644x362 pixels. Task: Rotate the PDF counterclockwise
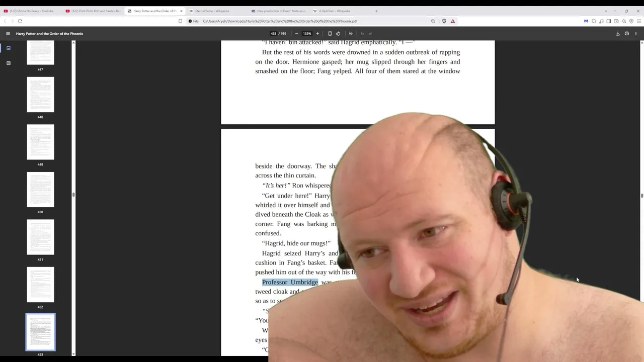(x=338, y=34)
